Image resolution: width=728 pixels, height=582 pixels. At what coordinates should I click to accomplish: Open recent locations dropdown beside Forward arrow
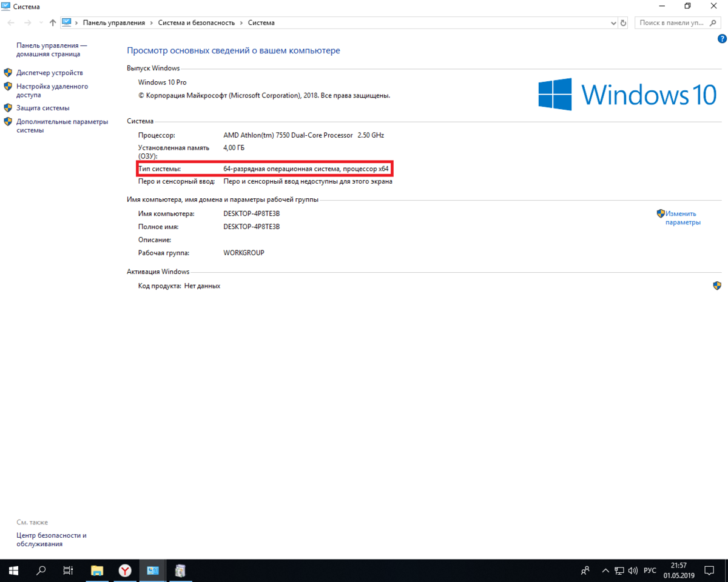coord(41,22)
